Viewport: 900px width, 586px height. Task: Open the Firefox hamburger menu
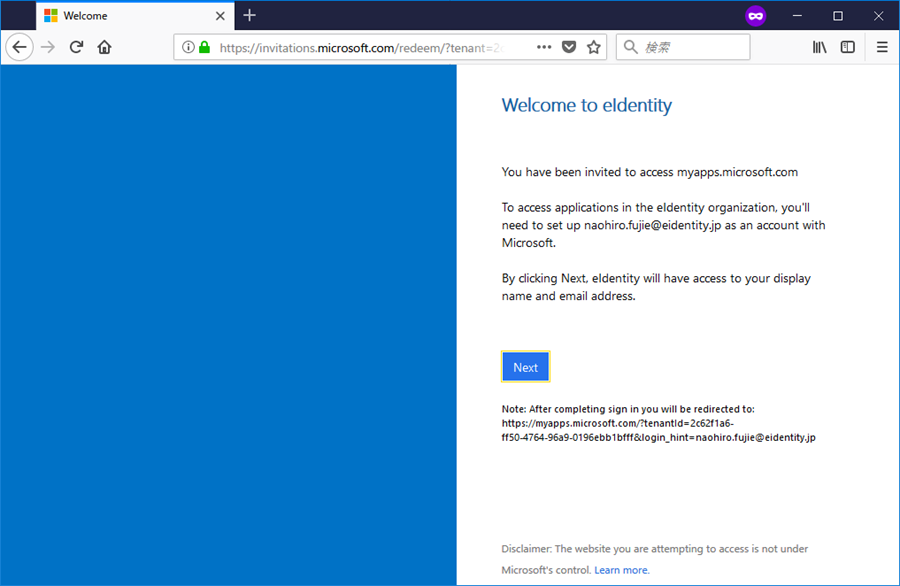tap(882, 47)
